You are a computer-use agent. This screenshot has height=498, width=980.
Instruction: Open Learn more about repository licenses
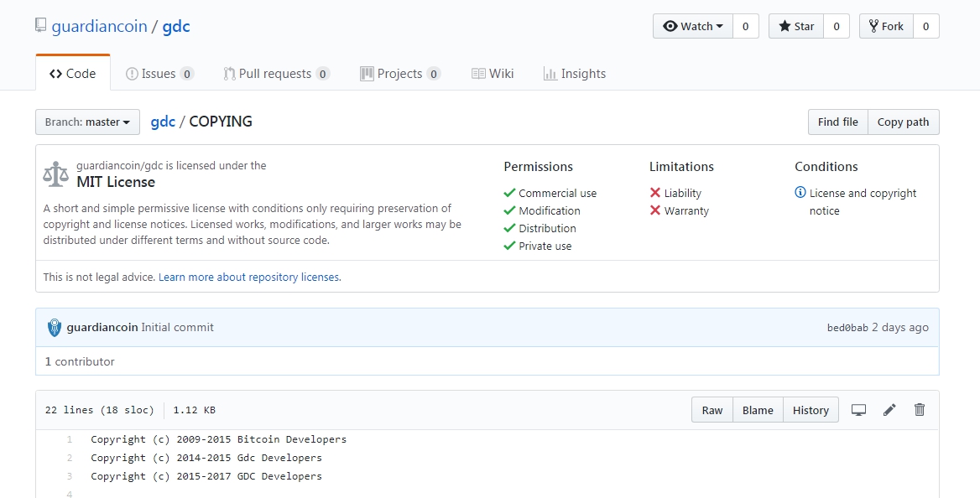249,277
